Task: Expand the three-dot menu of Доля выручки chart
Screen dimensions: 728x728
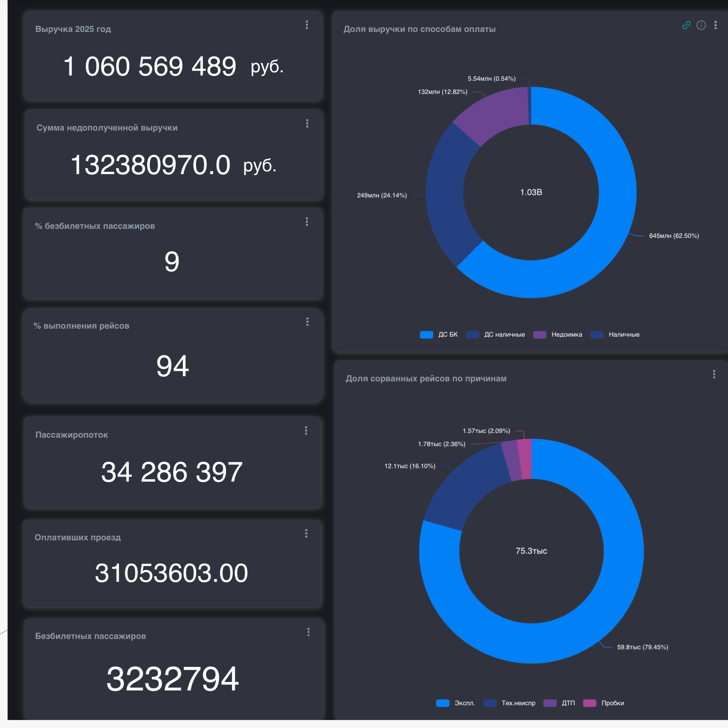Action: (x=715, y=25)
